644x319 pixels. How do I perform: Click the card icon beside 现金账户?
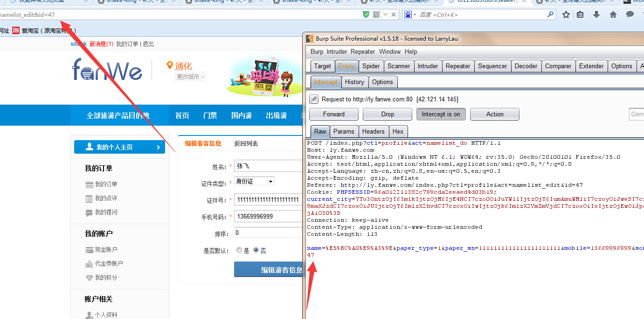coord(89,250)
